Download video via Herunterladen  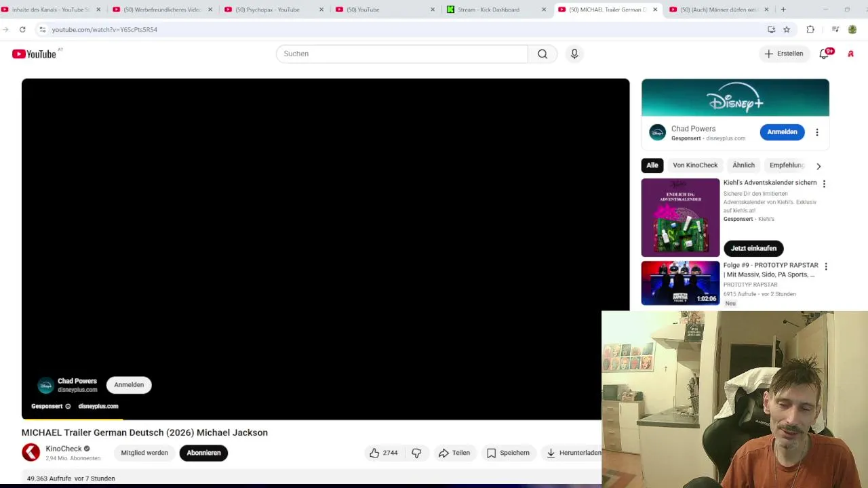pos(573,453)
